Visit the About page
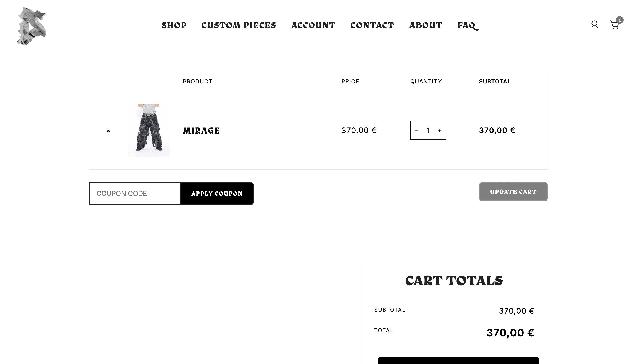The width and height of the screenshot is (637, 364). (426, 25)
